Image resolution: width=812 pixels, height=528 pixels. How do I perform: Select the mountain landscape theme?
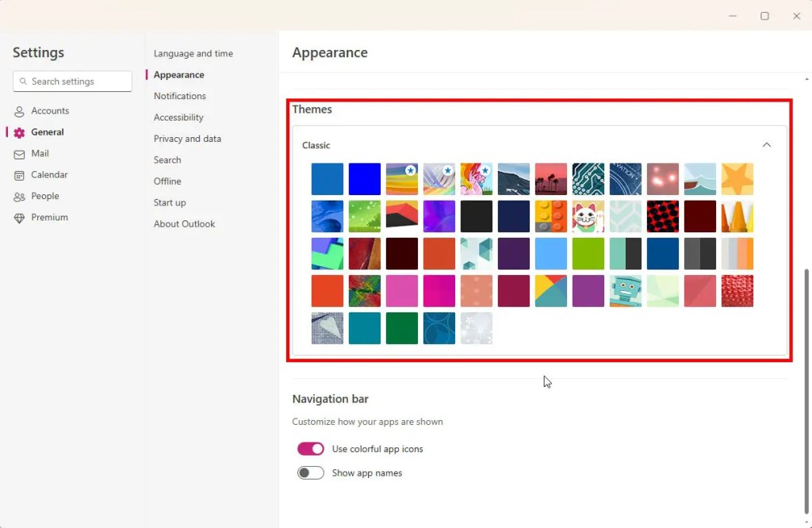click(514, 179)
